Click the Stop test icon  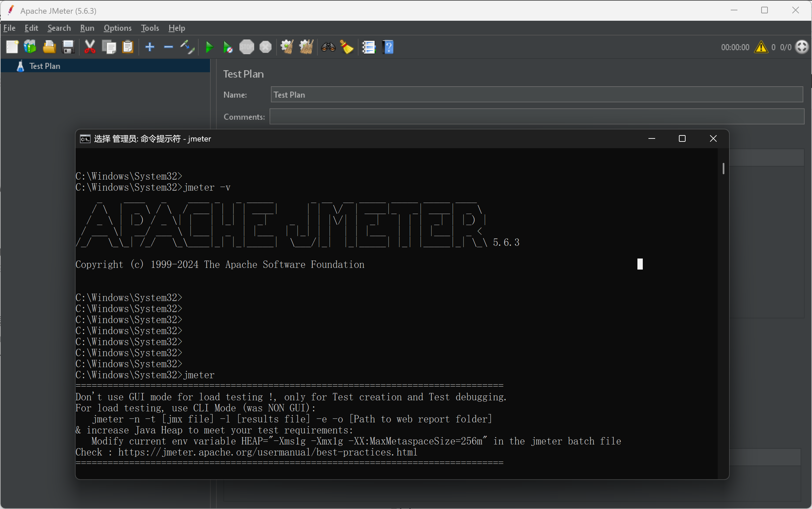[246, 47]
